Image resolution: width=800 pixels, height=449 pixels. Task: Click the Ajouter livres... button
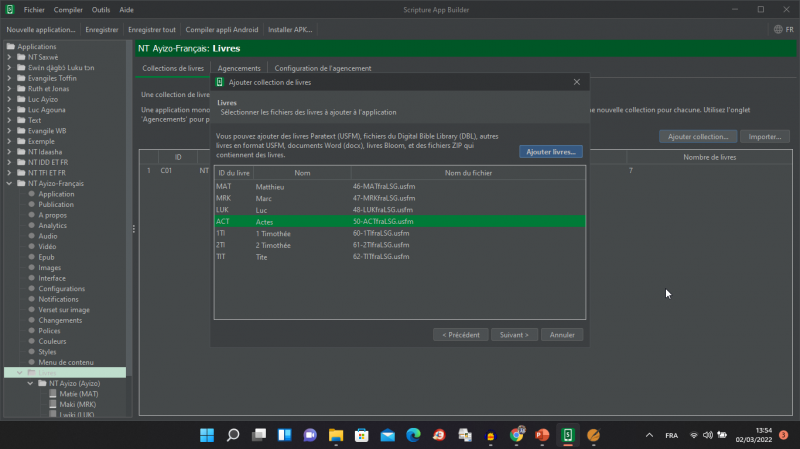tap(550, 152)
